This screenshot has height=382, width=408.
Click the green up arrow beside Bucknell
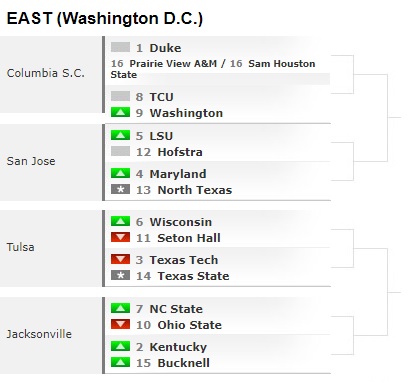[x=120, y=362]
